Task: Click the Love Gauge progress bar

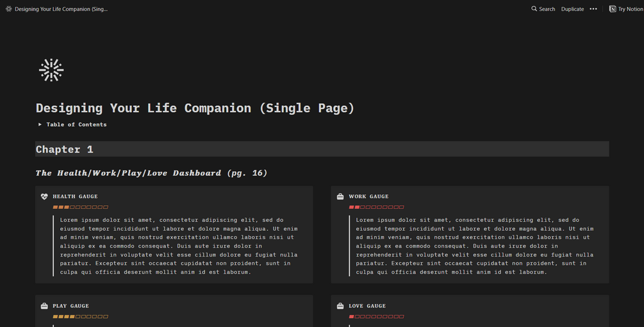Action: point(377,317)
